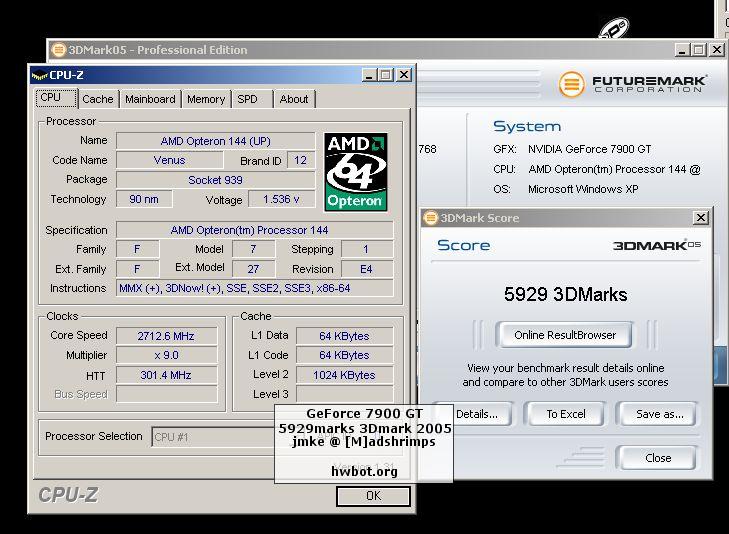729x534 pixels.
Task: Click the Voltage value 1.536 v
Action: pos(281,199)
